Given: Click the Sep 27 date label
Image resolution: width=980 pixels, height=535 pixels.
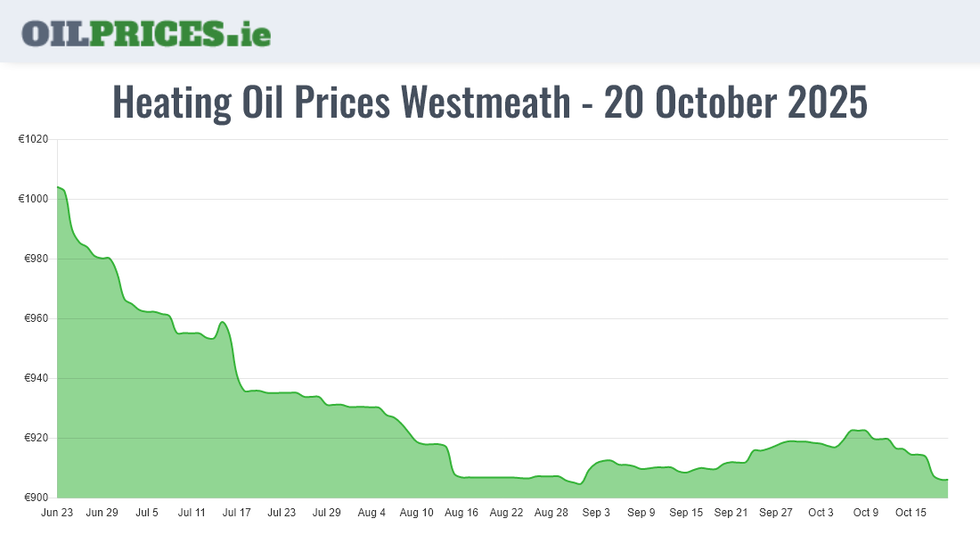Looking at the screenshot, I should coord(775,513).
